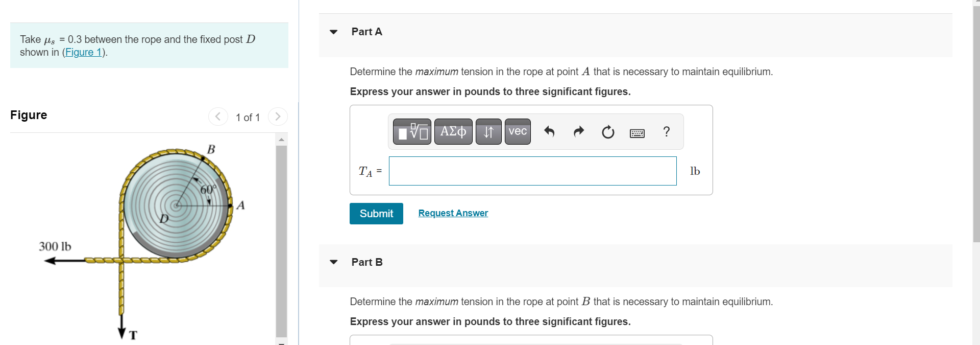
Task: Collapse the Part A section
Action: [333, 32]
